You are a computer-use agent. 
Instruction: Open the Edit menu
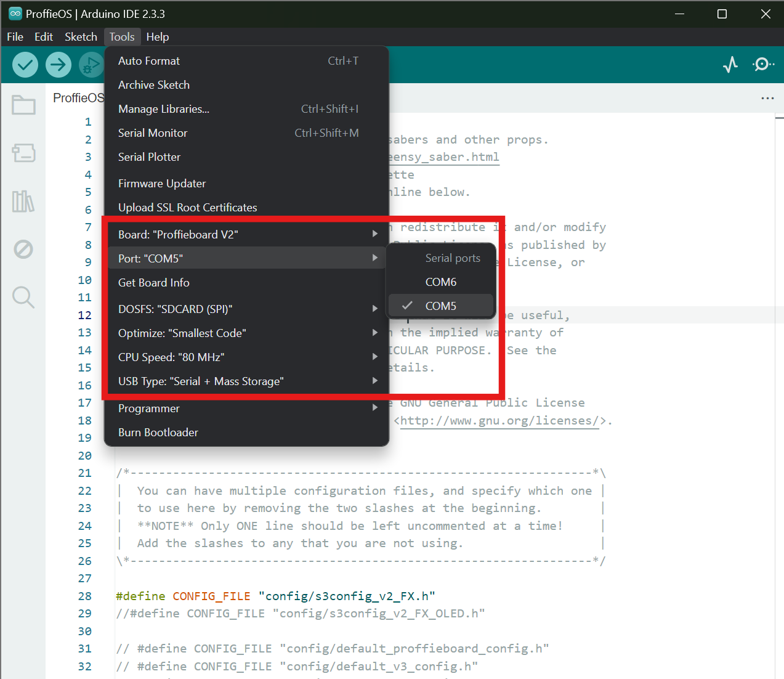point(44,37)
